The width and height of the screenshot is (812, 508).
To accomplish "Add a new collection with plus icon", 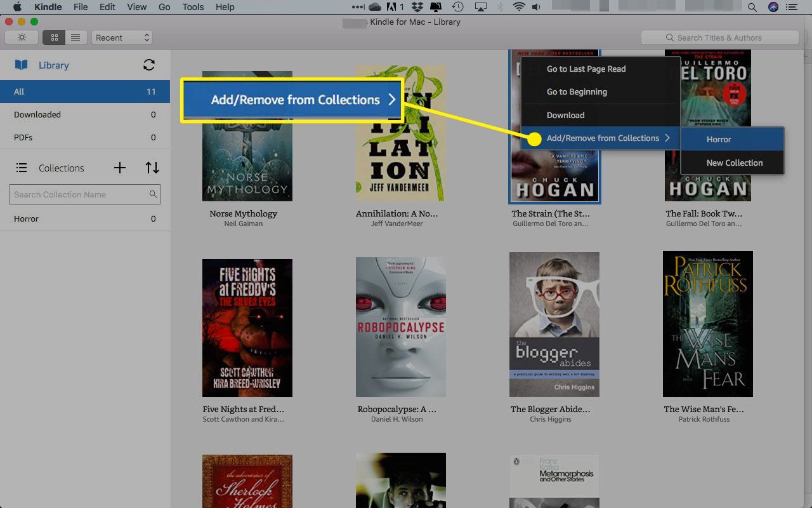I will (x=119, y=168).
